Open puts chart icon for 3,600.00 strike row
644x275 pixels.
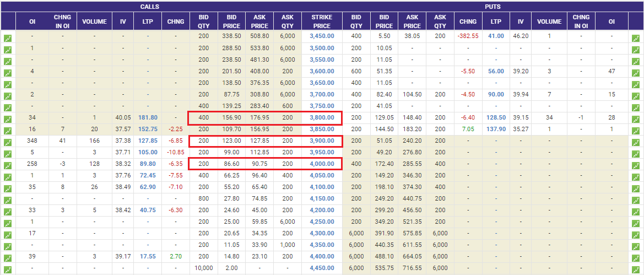[x=636, y=73]
